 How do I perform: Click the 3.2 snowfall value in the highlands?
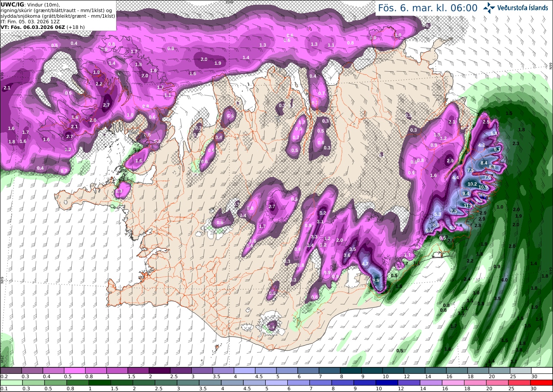click(x=322, y=213)
